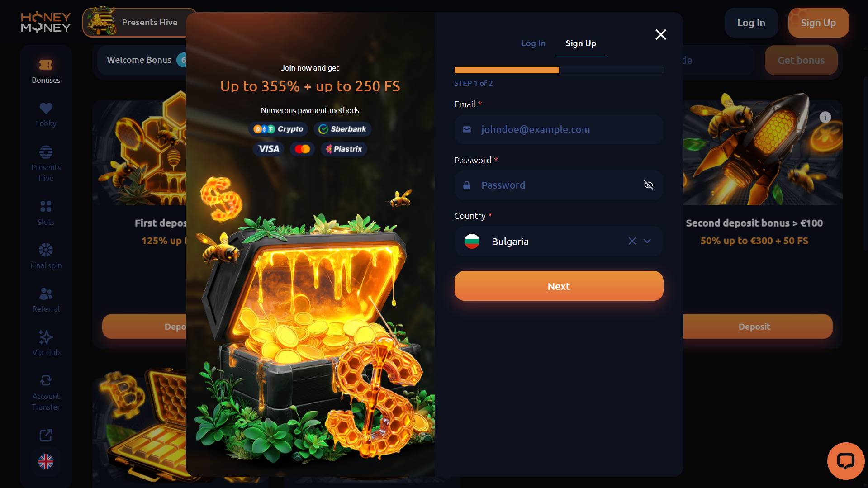The image size is (868, 488).
Task: Focus the Email input field
Action: coord(559,129)
